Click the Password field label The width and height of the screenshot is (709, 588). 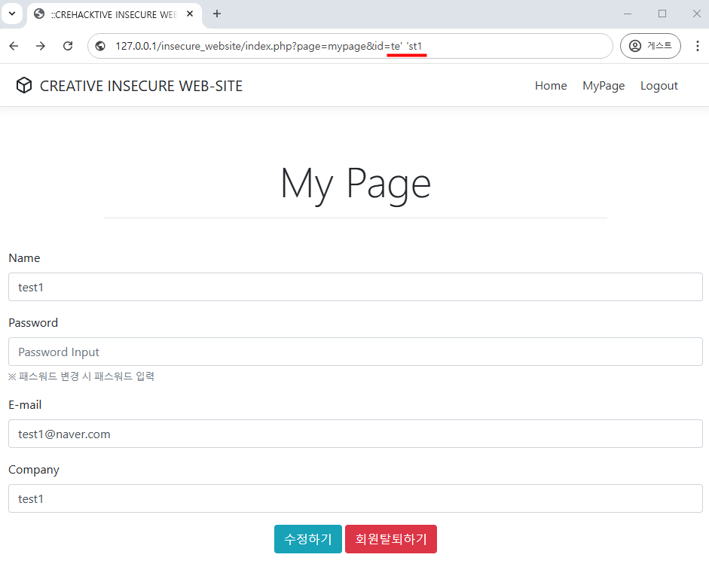33,323
